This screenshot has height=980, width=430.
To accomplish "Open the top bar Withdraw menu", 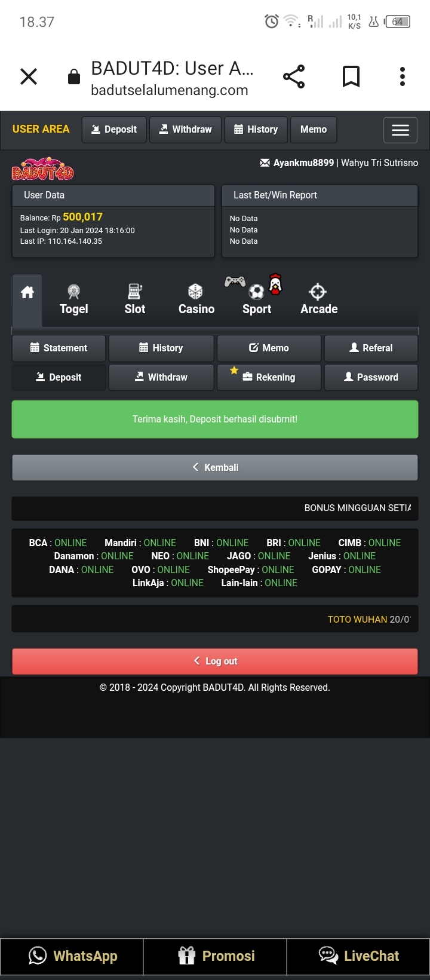I will (x=185, y=130).
